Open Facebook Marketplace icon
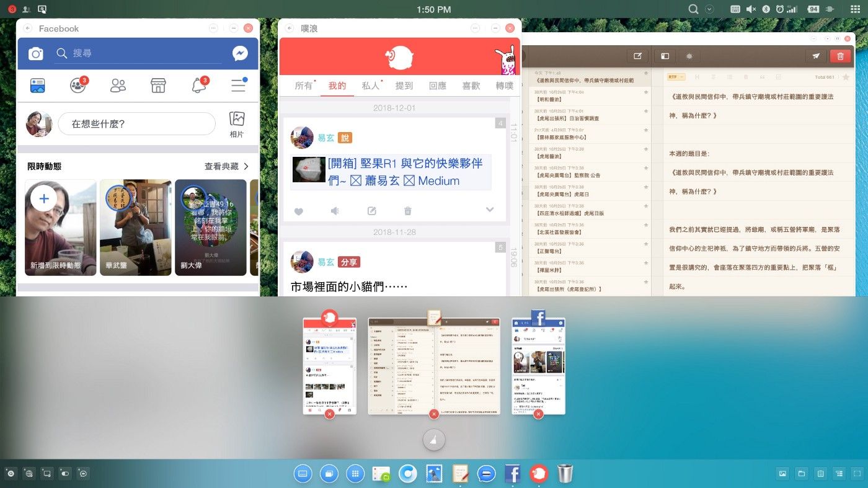This screenshot has width=868, height=488. pos(158,86)
